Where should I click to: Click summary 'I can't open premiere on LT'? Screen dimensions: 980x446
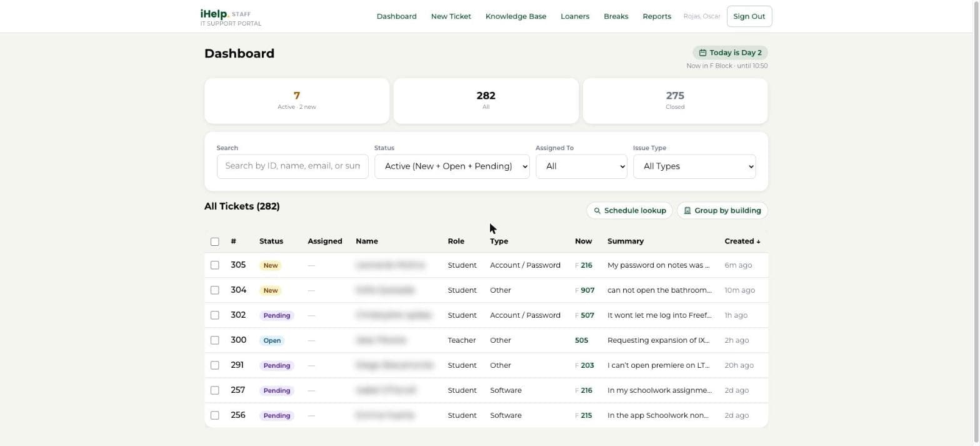[x=658, y=365]
